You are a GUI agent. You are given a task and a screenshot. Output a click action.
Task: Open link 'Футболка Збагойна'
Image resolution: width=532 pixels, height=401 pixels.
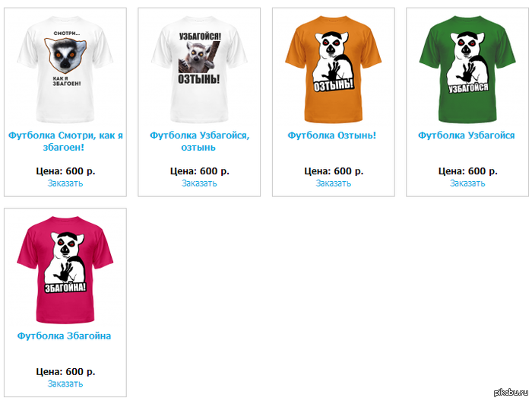point(64,336)
